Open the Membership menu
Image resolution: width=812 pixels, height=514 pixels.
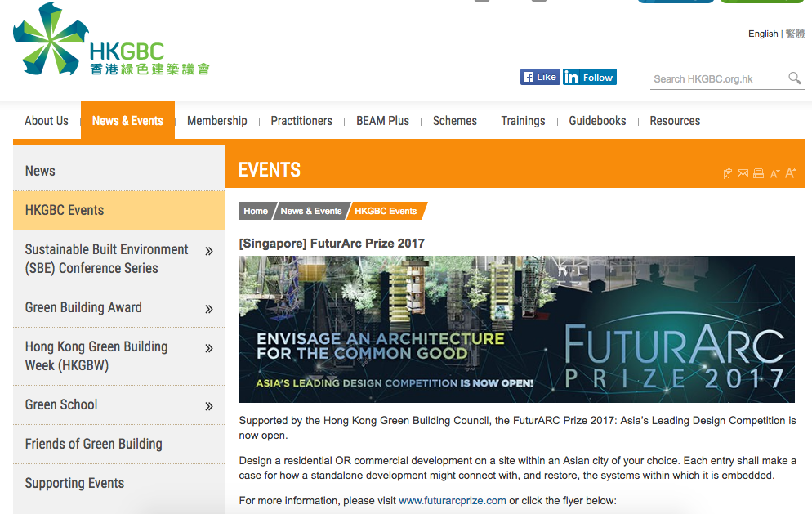217,121
